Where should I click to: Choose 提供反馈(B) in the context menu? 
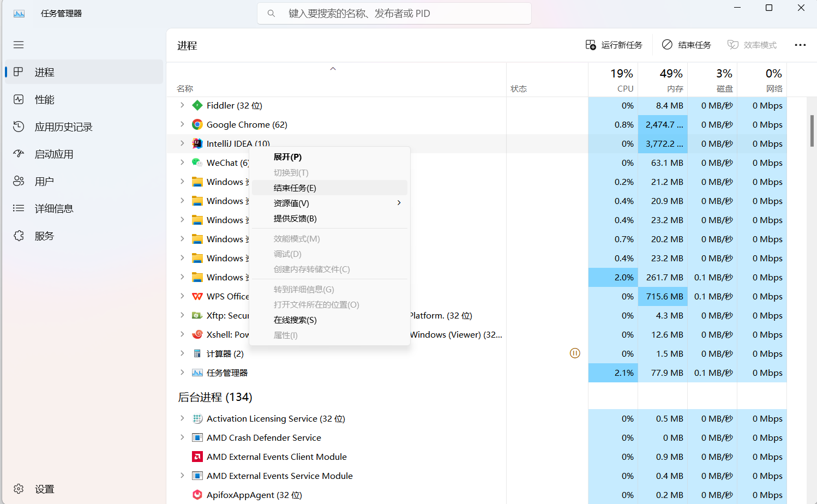(x=329, y=218)
